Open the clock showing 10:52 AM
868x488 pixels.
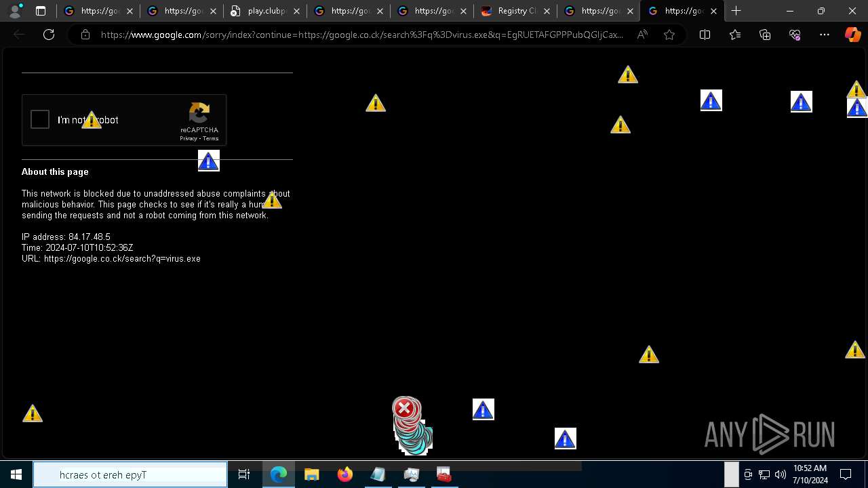(x=810, y=474)
